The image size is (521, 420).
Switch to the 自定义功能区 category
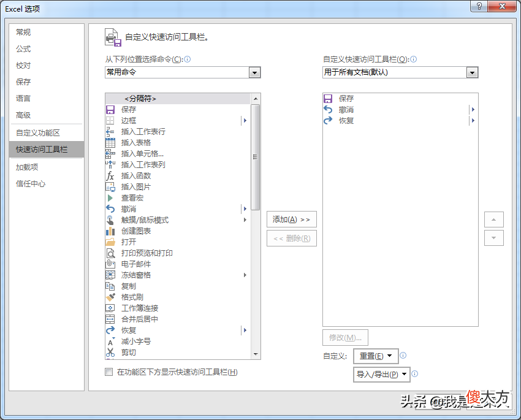click(38, 133)
